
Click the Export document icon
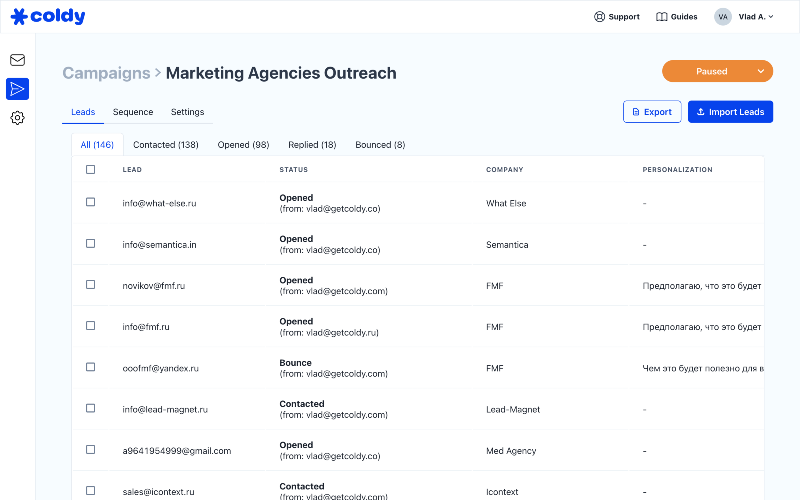[x=635, y=112]
